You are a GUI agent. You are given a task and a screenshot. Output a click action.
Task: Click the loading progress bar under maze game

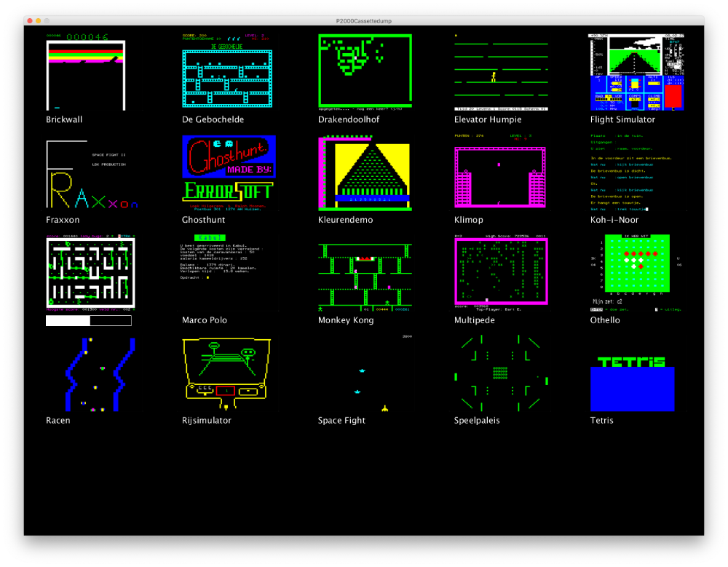tap(89, 320)
